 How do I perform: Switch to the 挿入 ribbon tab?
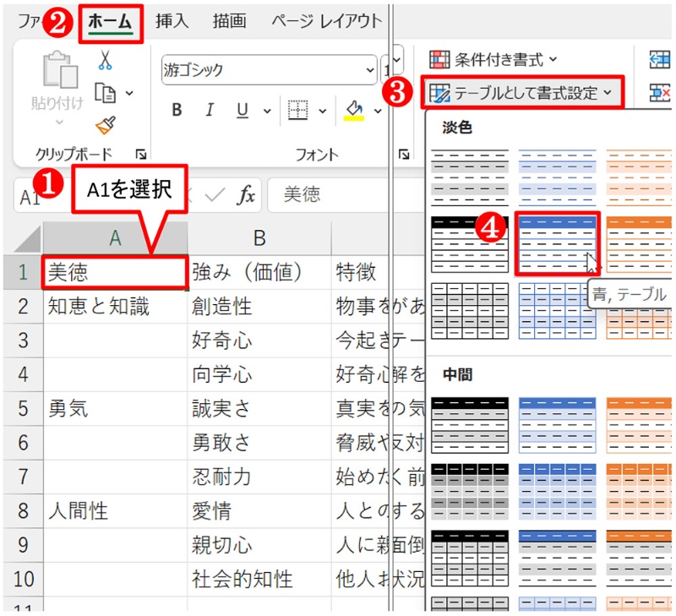click(x=171, y=21)
